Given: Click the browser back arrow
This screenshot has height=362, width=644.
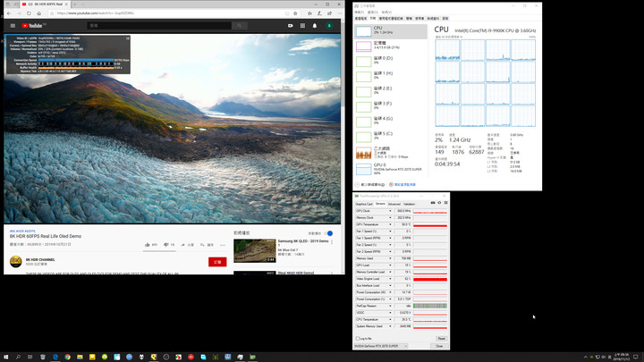Looking at the screenshot, I should 9,13.
